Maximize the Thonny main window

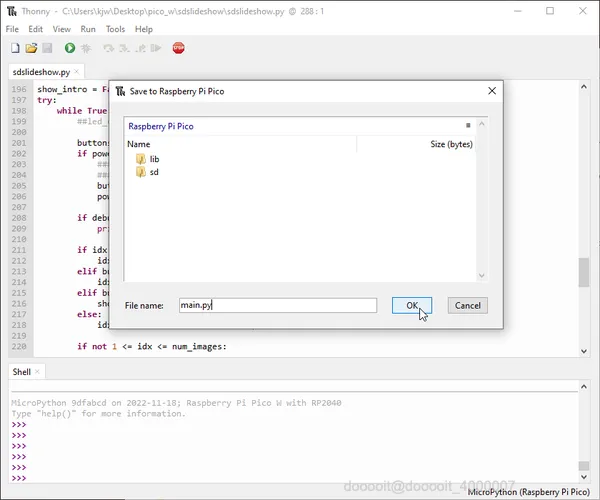tap(550, 11)
